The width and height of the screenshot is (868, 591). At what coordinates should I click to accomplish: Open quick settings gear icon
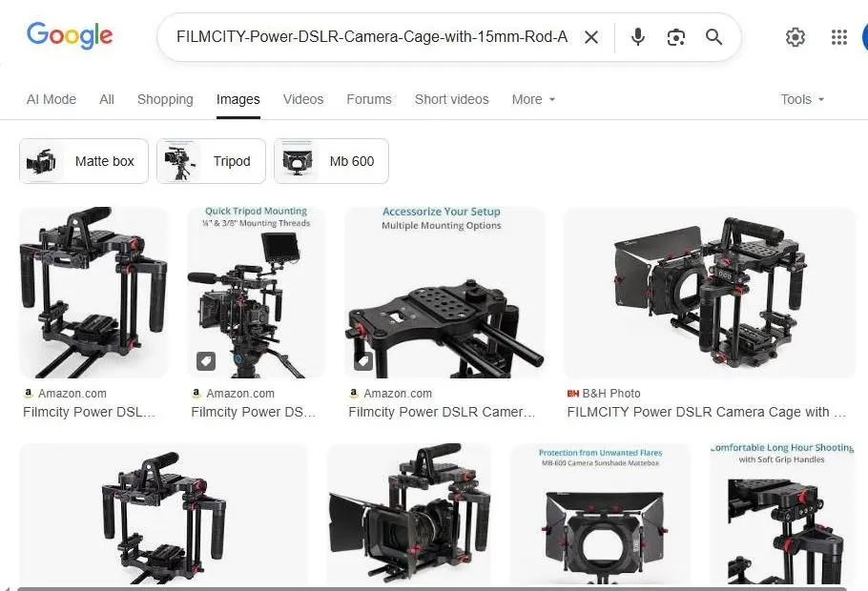795,37
